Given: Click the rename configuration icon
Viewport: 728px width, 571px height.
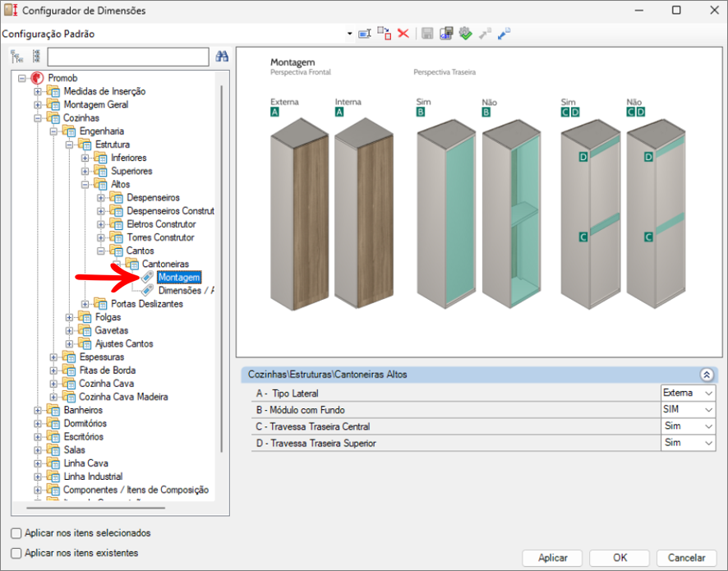Looking at the screenshot, I should tap(365, 34).
